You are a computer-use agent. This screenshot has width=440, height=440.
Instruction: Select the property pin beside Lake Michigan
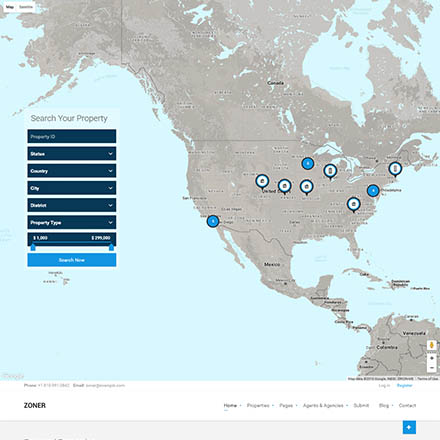[x=330, y=172]
